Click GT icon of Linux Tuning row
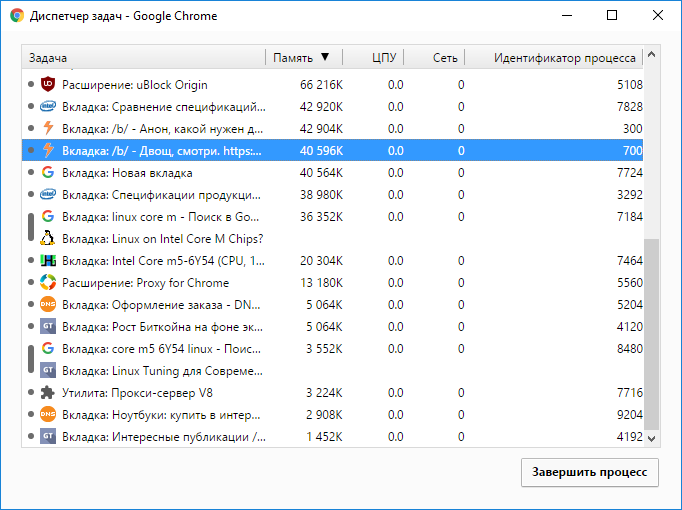The image size is (682, 510). (x=48, y=370)
